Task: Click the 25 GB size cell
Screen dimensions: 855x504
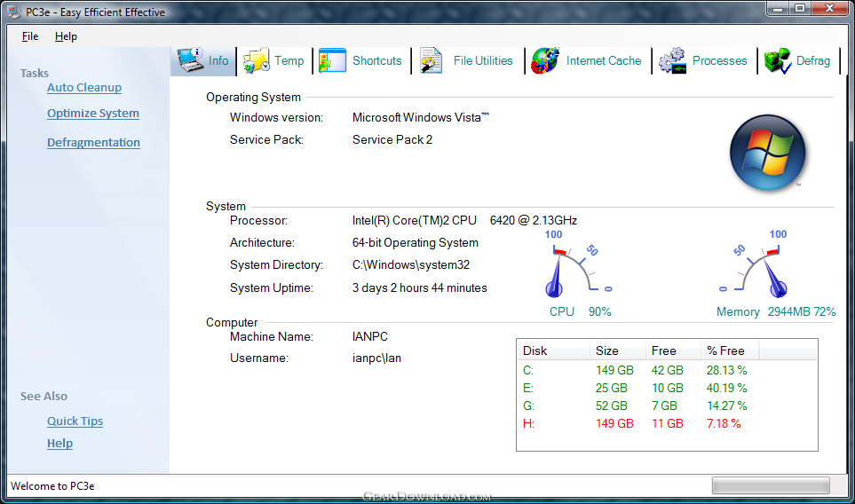Action: pos(611,388)
